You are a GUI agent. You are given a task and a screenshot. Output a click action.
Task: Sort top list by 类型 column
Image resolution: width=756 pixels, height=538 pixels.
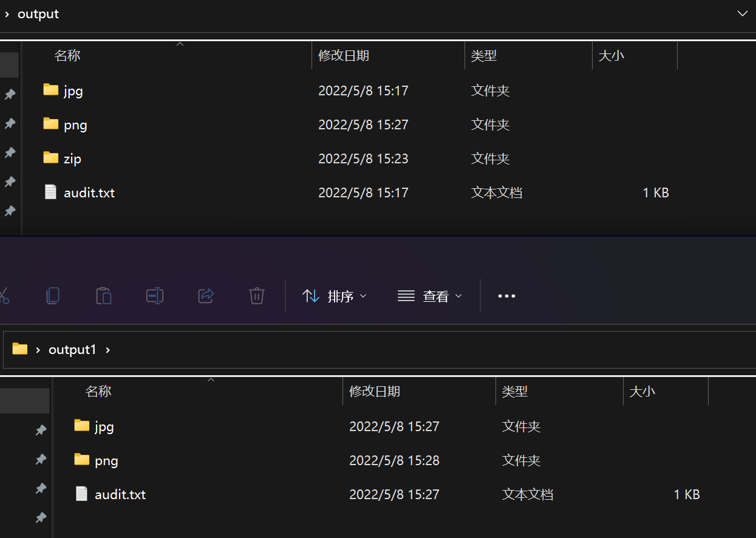tap(484, 56)
